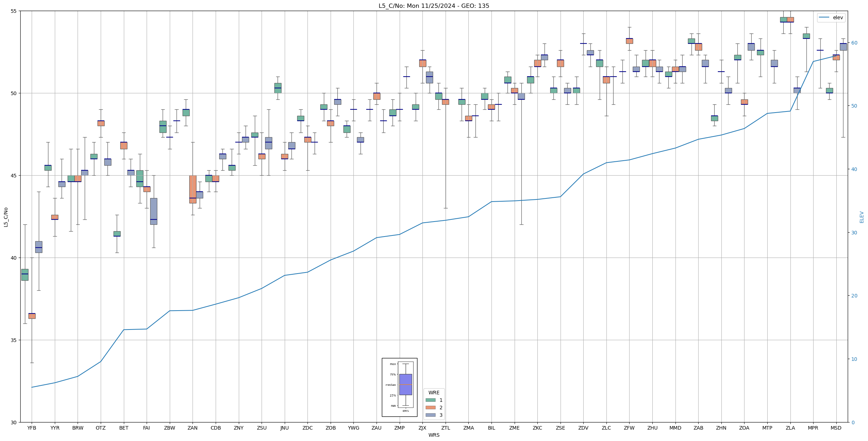
Task: Click the orange WRE 2 legend swatch
Action: [x=430, y=408]
